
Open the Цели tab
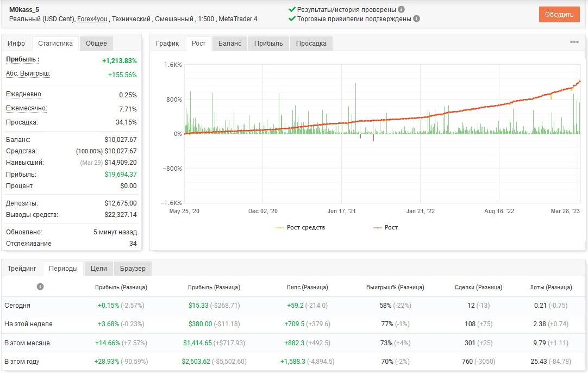(98, 268)
